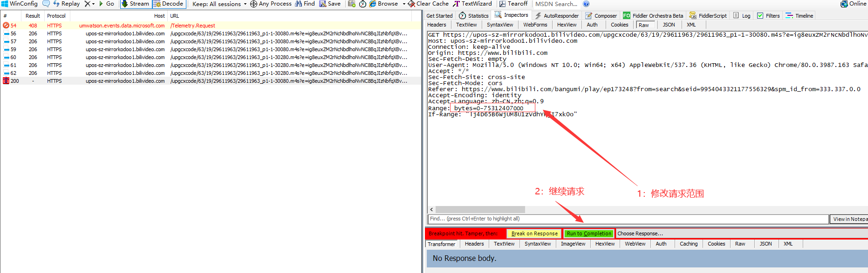Select the response Transformer tab
This screenshot has width=868, height=273.
coord(441,244)
